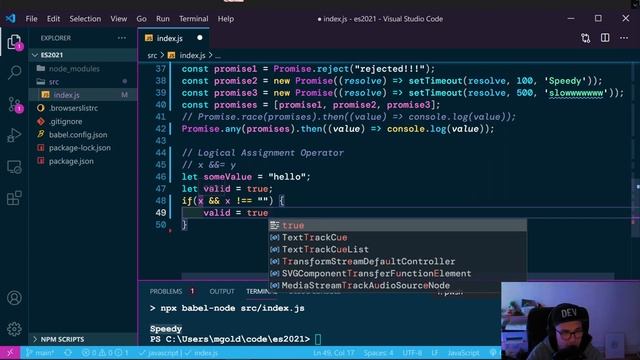
Task: Open the Explorer more actions ellipsis
Action: click(x=122, y=38)
